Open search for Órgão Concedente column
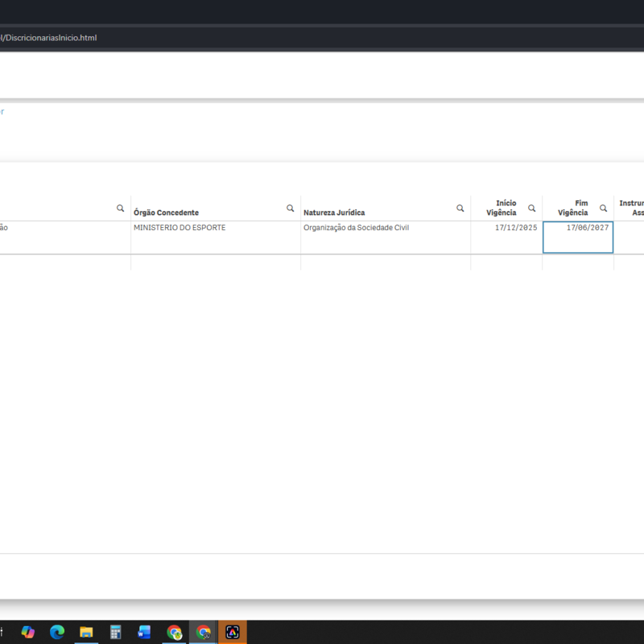This screenshot has height=644, width=644. pos(290,208)
